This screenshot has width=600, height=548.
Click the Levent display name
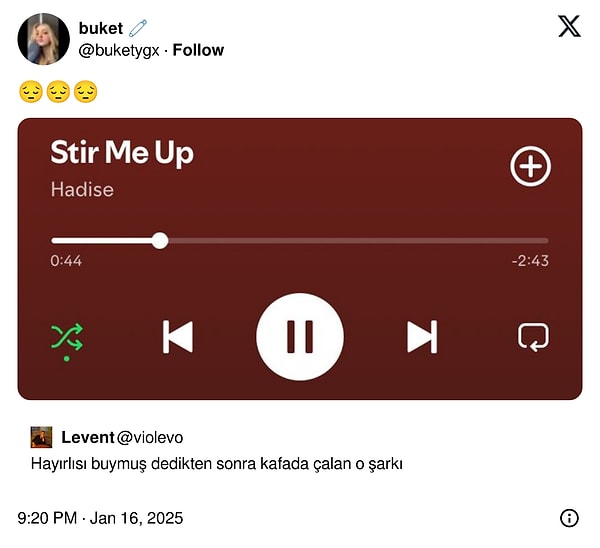(x=88, y=437)
